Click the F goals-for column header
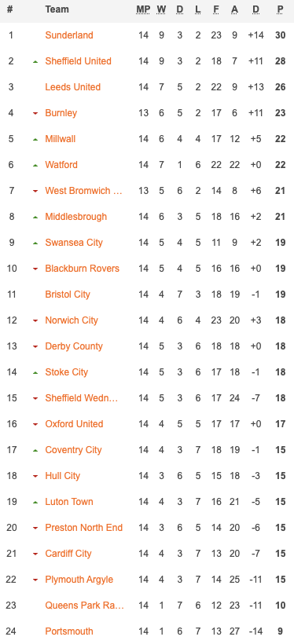This screenshot has height=644, width=294. point(216,9)
